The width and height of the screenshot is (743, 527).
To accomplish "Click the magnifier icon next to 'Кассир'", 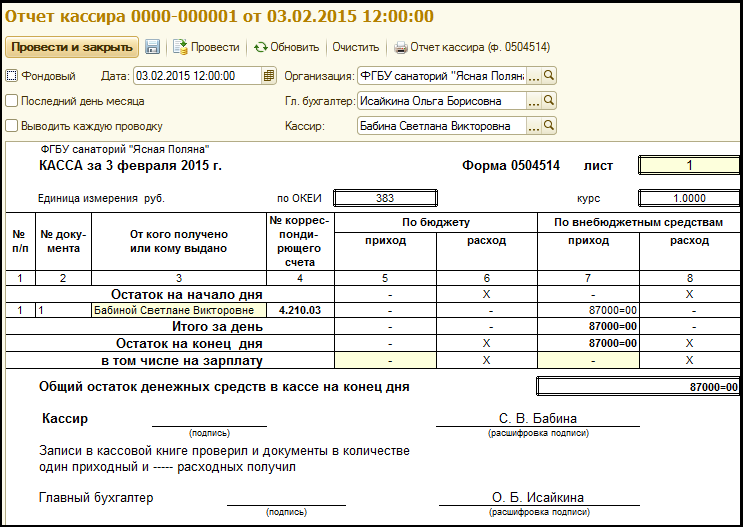I will 549,126.
